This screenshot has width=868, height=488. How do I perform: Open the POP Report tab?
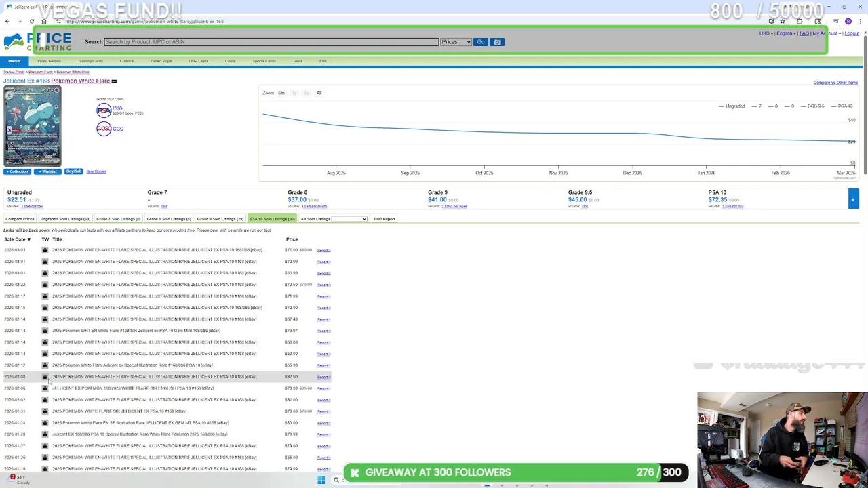pyautogui.click(x=384, y=219)
